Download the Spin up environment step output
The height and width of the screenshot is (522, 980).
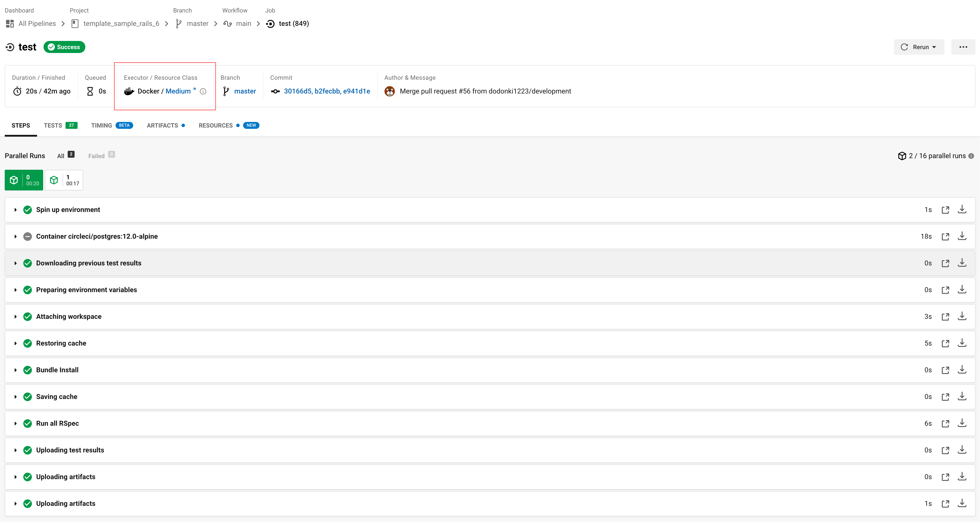click(x=962, y=209)
